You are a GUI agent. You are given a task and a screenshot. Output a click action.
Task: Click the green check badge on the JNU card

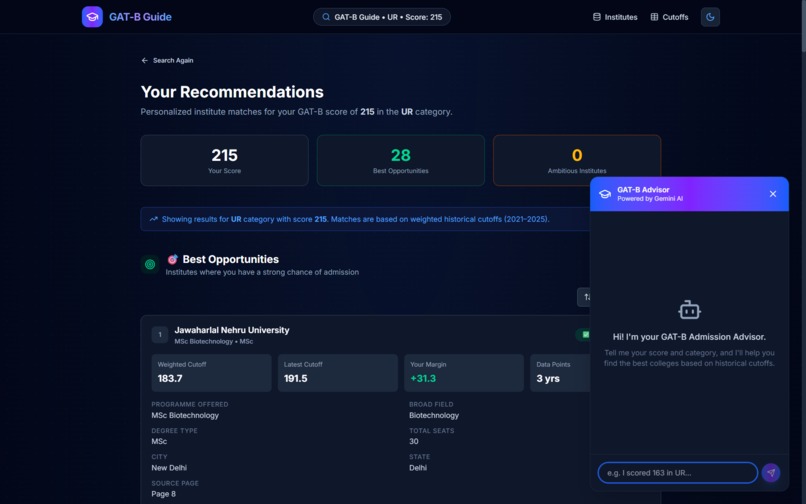point(584,334)
